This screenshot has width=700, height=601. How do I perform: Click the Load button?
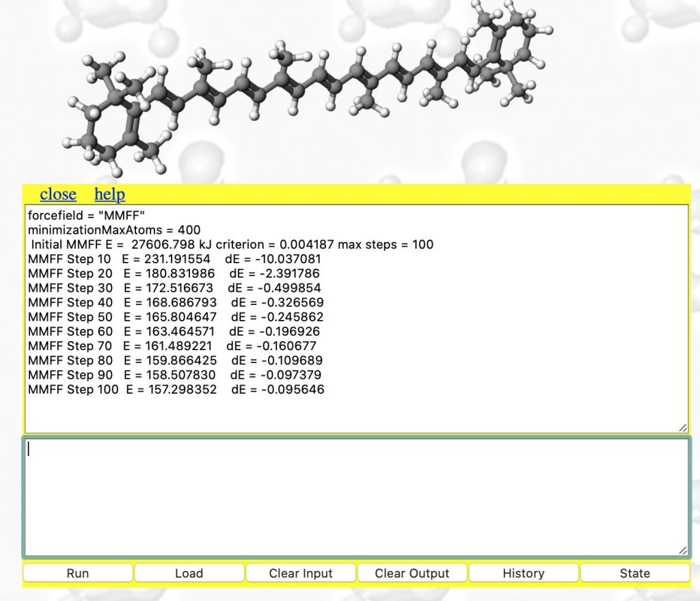[x=189, y=573]
